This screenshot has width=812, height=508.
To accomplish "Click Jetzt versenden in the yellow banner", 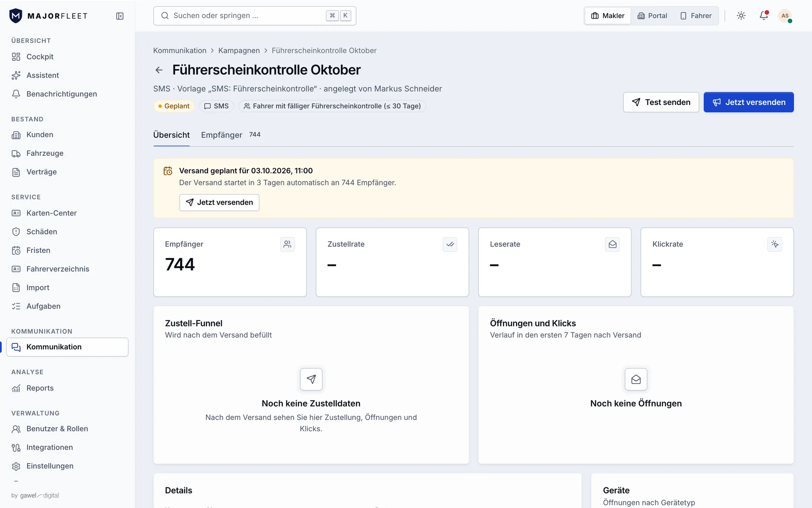I will [x=219, y=202].
